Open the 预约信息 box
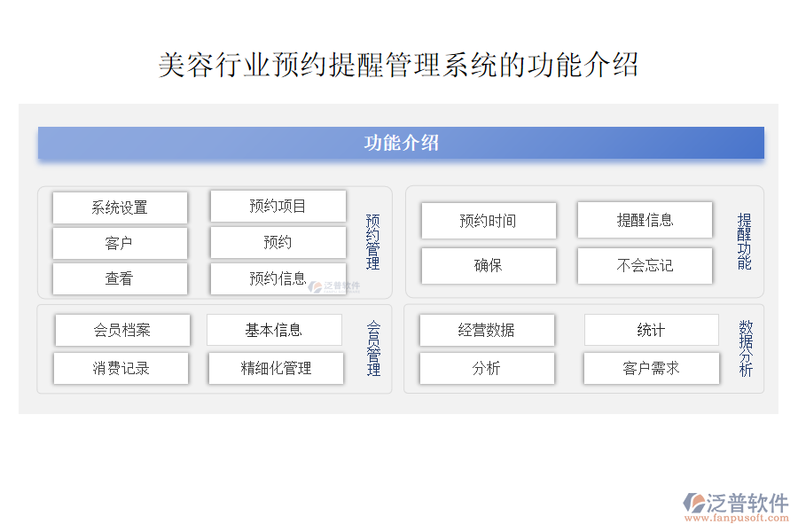 tap(278, 278)
